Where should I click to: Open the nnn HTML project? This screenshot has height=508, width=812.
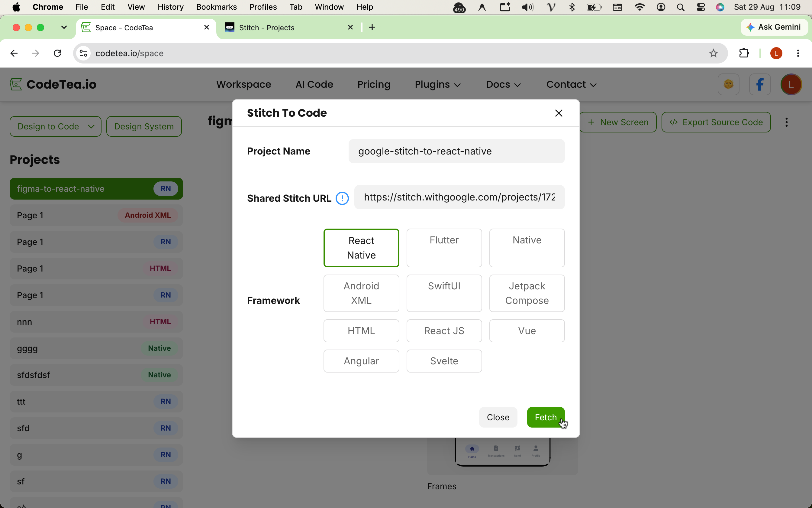click(96, 322)
